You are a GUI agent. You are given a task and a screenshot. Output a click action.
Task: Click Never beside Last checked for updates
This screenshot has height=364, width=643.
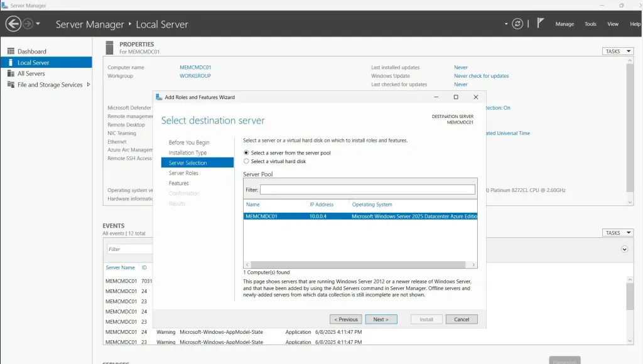[460, 85]
